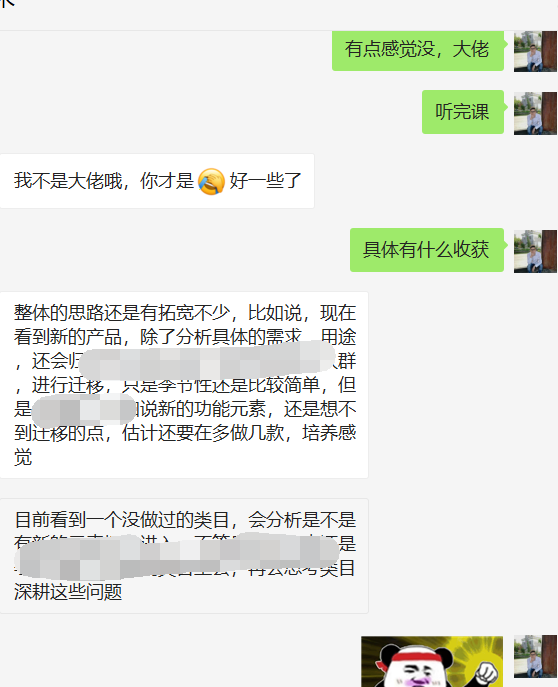Viewport: 558px width, 687px height.
Task: Click blurred mosaic in "目前看到" message
Action: 177,556
